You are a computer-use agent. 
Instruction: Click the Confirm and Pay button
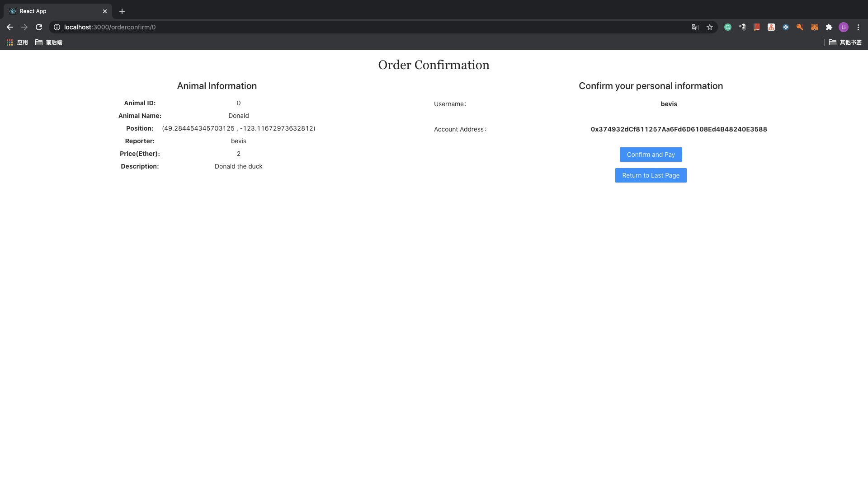pyautogui.click(x=651, y=155)
